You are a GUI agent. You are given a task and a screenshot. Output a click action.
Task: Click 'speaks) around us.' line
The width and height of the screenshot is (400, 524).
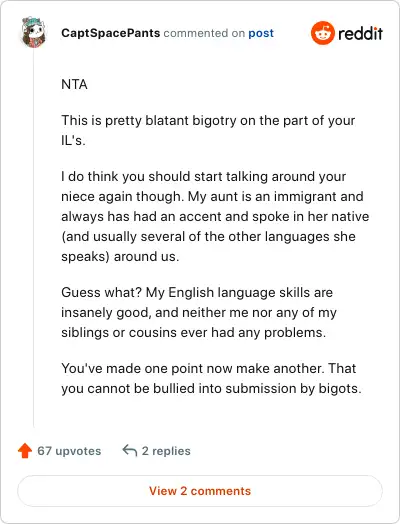click(120, 256)
